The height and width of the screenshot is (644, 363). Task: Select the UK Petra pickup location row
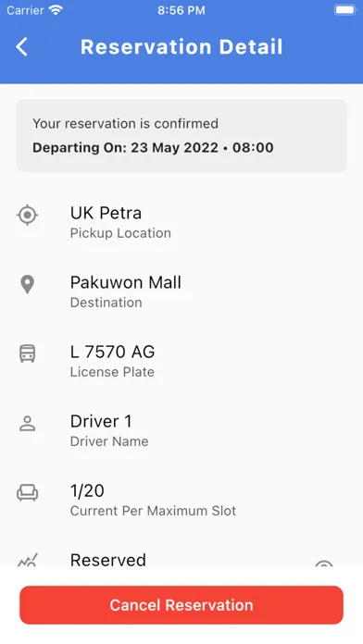[x=181, y=222]
